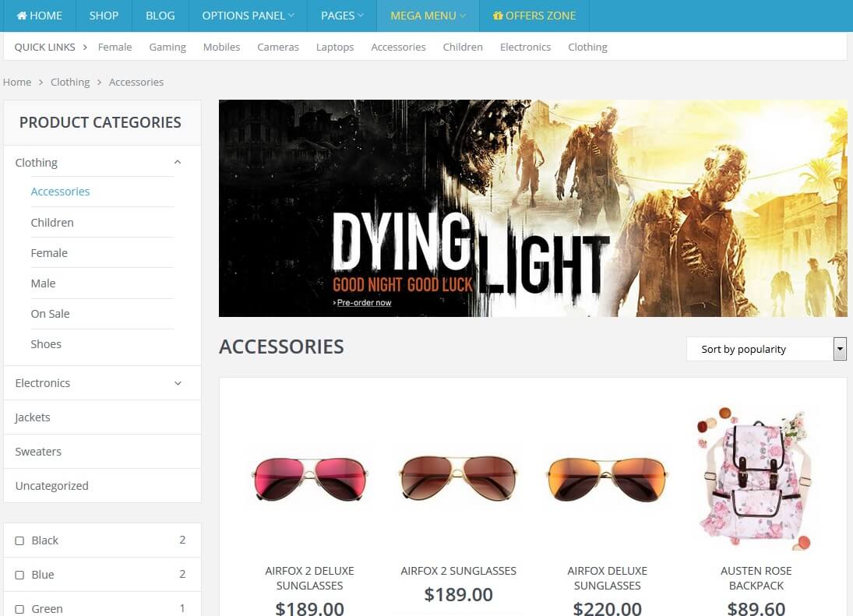Image resolution: width=853 pixels, height=616 pixels.
Task: Click the Pre-order now link on banner
Action: click(x=364, y=302)
